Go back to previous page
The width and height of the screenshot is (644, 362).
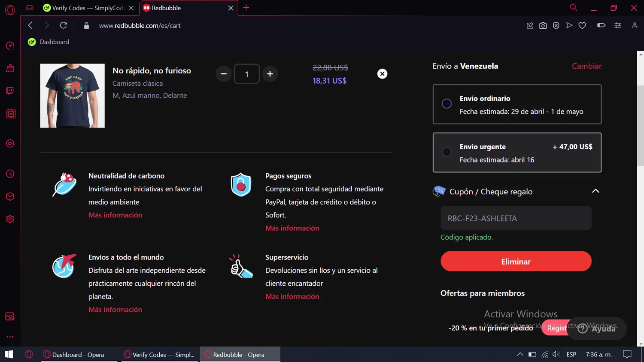pos(30,25)
